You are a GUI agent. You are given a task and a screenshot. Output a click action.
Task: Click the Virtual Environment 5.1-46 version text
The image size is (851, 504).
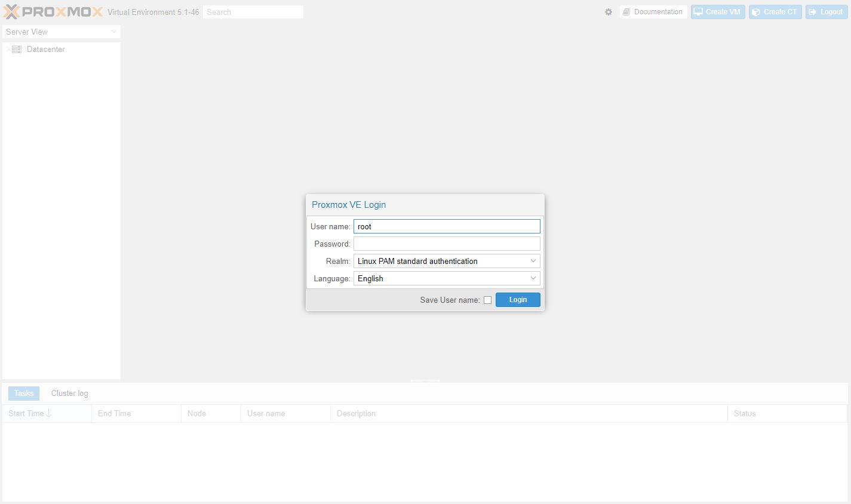point(153,12)
